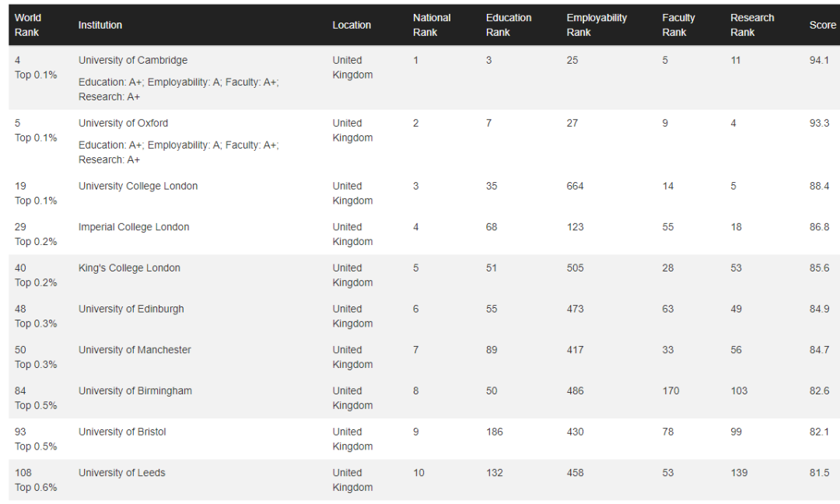Select the Education Rank column header

(x=509, y=25)
